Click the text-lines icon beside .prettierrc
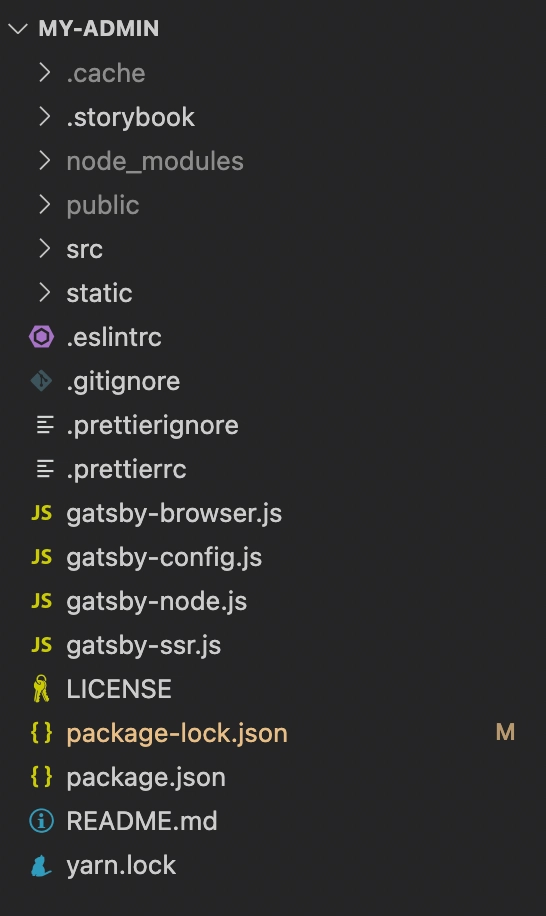The height and width of the screenshot is (916, 546). (x=45, y=469)
